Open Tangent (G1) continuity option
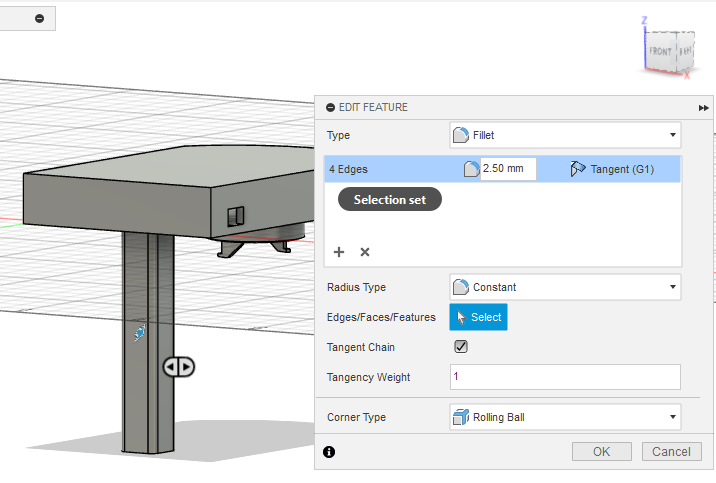 pyautogui.click(x=612, y=169)
